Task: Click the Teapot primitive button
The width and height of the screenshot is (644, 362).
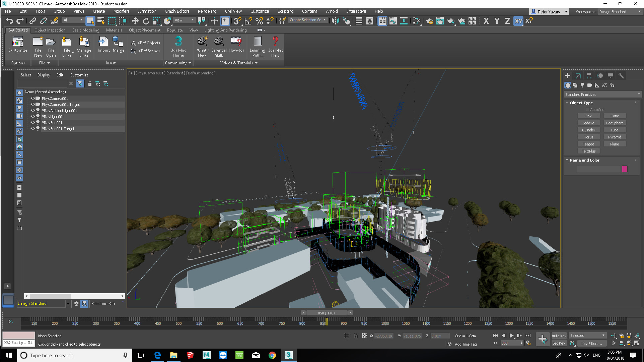Action: [x=588, y=144]
